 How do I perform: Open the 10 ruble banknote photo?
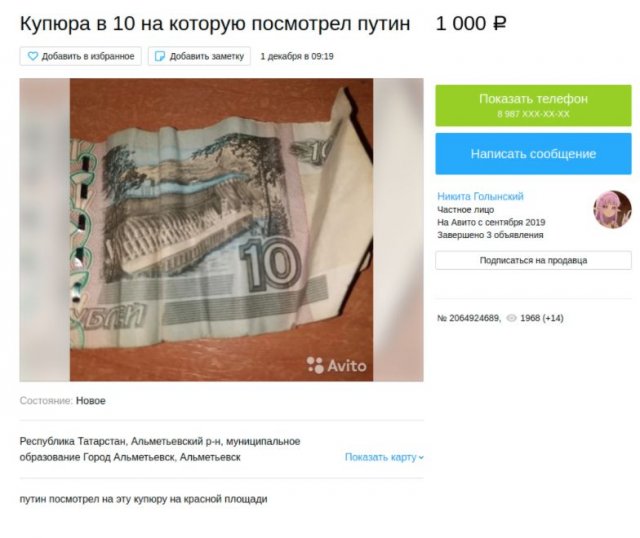coord(221,230)
